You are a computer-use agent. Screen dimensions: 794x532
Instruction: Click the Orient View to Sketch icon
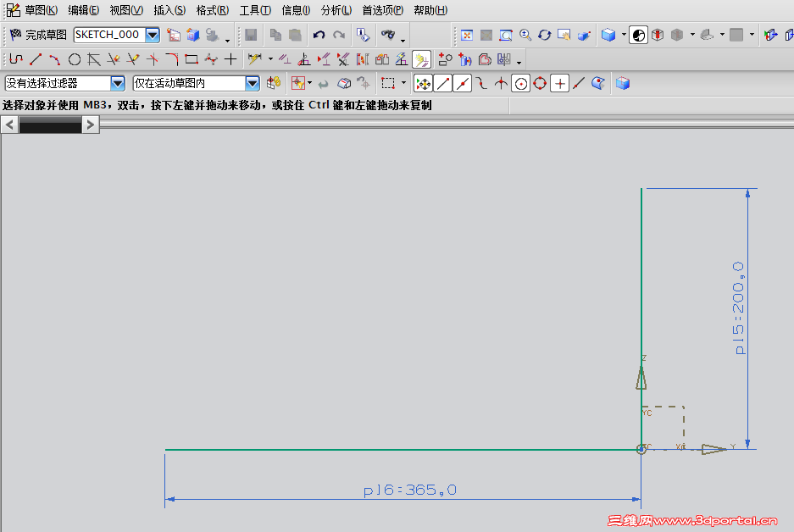(174, 35)
